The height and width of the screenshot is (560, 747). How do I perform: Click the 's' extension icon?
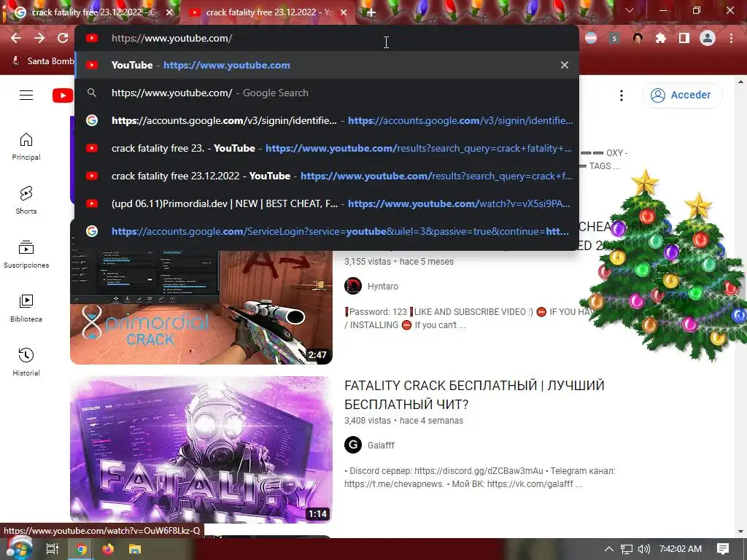(614, 38)
